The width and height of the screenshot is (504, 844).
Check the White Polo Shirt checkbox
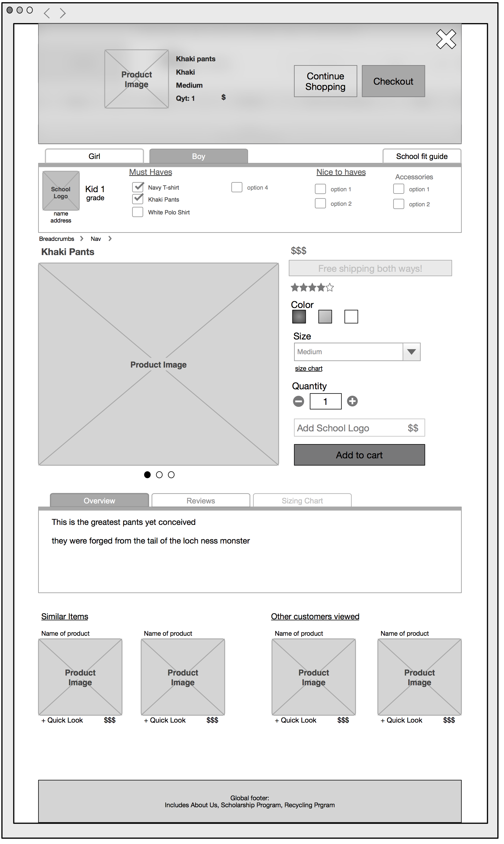(x=138, y=212)
